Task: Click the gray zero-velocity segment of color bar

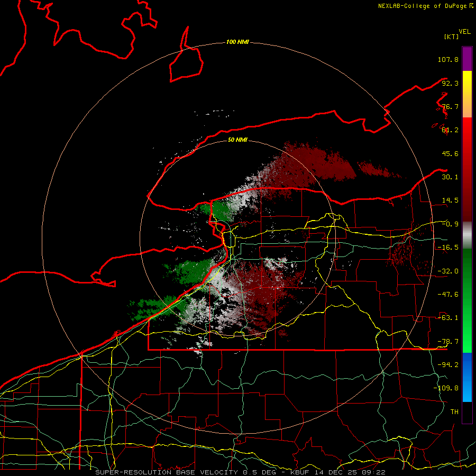Action: pos(467,235)
